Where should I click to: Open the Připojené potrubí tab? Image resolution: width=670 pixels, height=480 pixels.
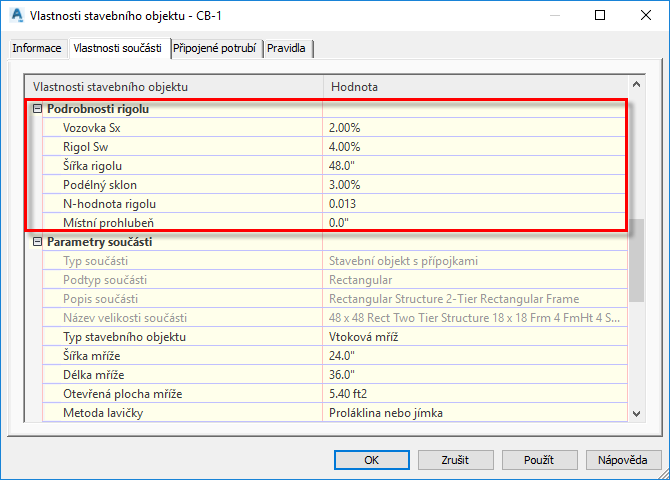pos(215,48)
